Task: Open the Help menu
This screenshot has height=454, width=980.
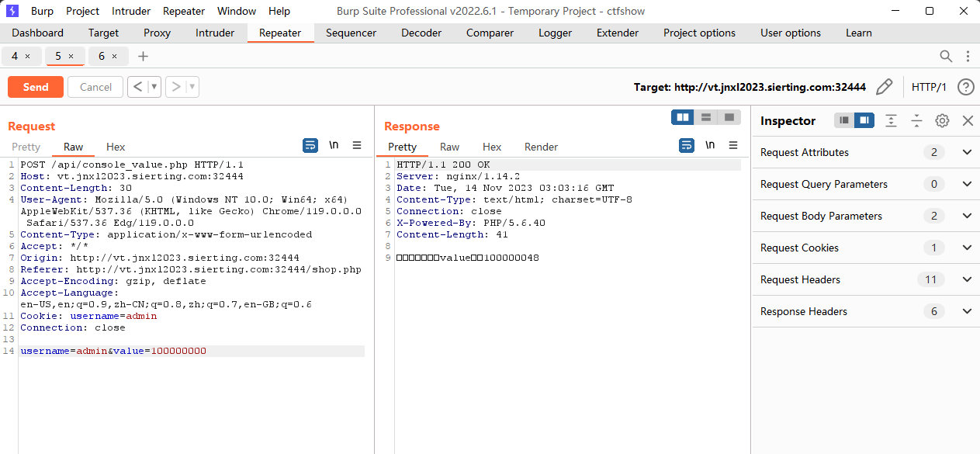Action: [279, 11]
